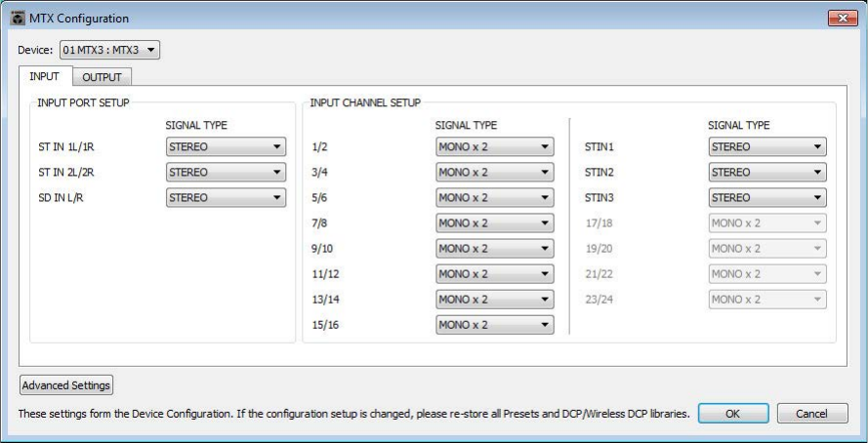Click the 9/10 channel label
868x443 pixels.
coord(323,249)
